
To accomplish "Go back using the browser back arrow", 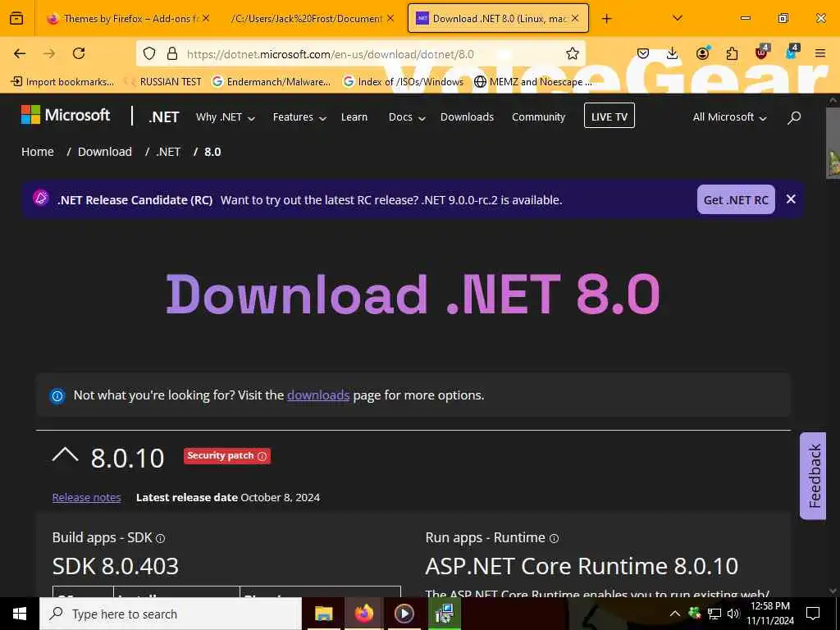I will click(20, 53).
